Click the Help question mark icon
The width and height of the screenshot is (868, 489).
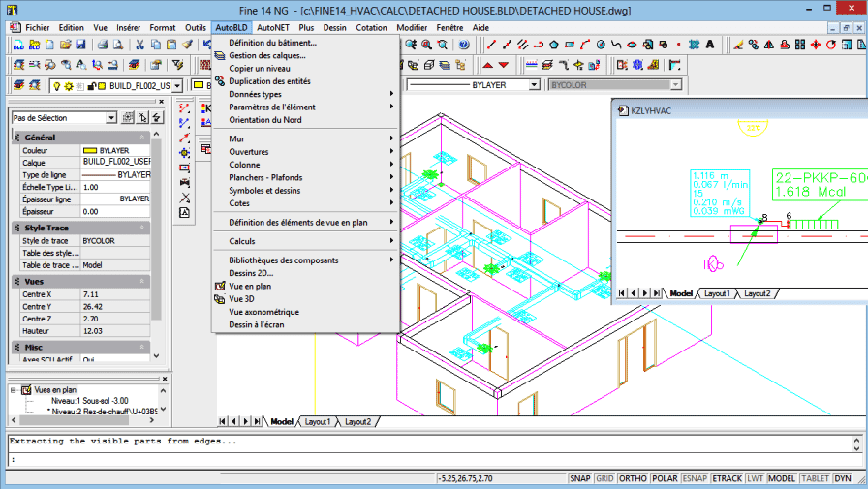point(464,45)
